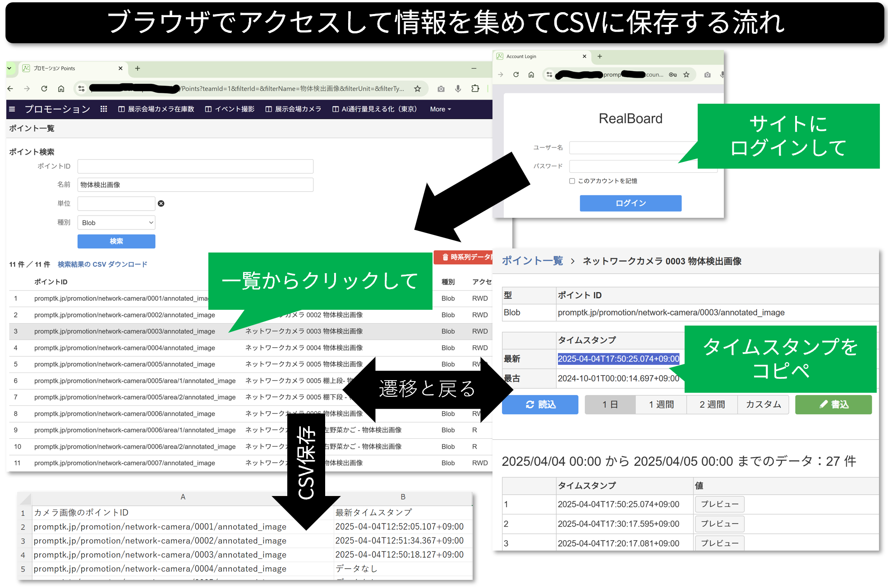Open the tab list chevron in left browser

pyautogui.click(x=9, y=69)
